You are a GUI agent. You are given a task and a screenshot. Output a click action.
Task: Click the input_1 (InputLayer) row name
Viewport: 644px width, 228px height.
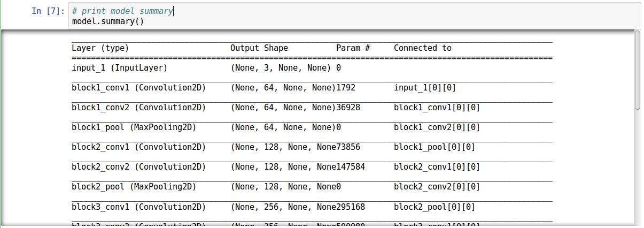(x=120, y=68)
